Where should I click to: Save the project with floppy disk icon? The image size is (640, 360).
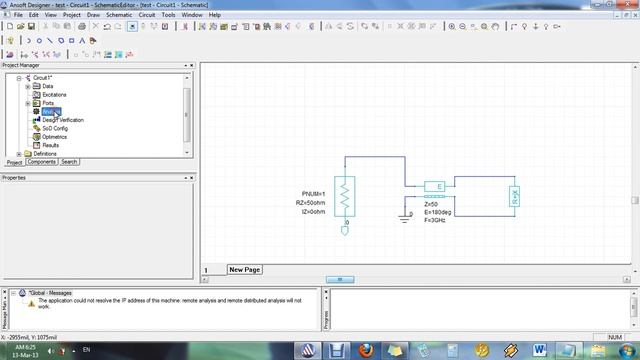coord(31,27)
